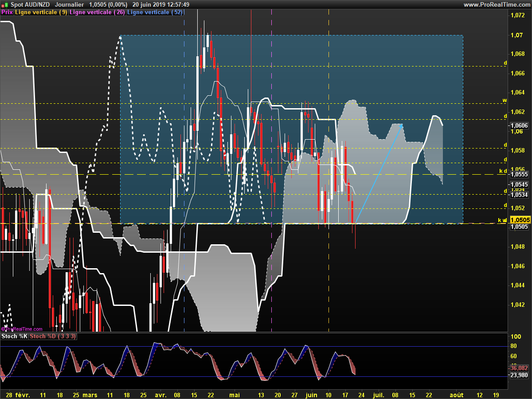Click the 1,0534 price tag on scale

click(x=519, y=195)
